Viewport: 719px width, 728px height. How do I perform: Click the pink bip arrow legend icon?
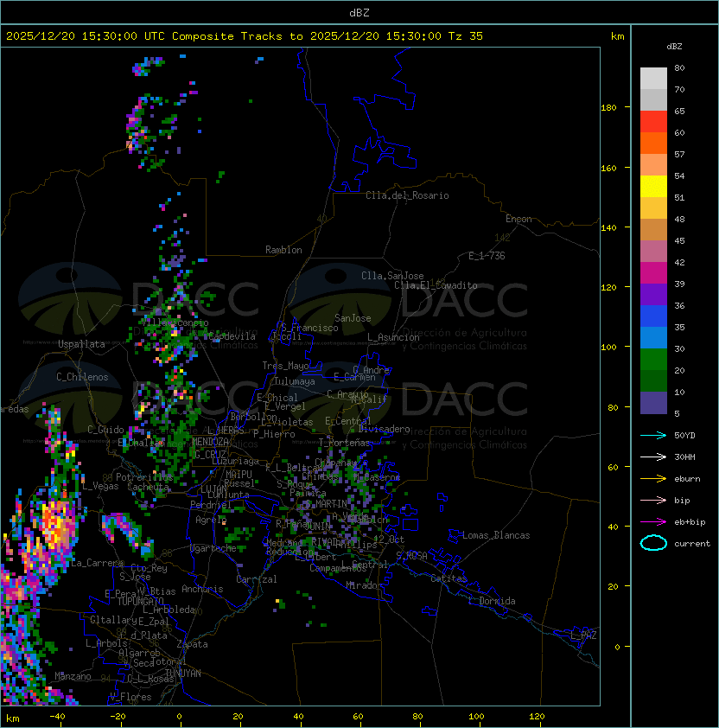point(653,500)
